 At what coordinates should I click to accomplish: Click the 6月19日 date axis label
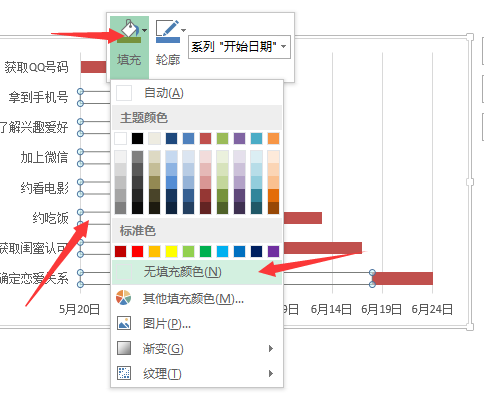[x=382, y=309]
